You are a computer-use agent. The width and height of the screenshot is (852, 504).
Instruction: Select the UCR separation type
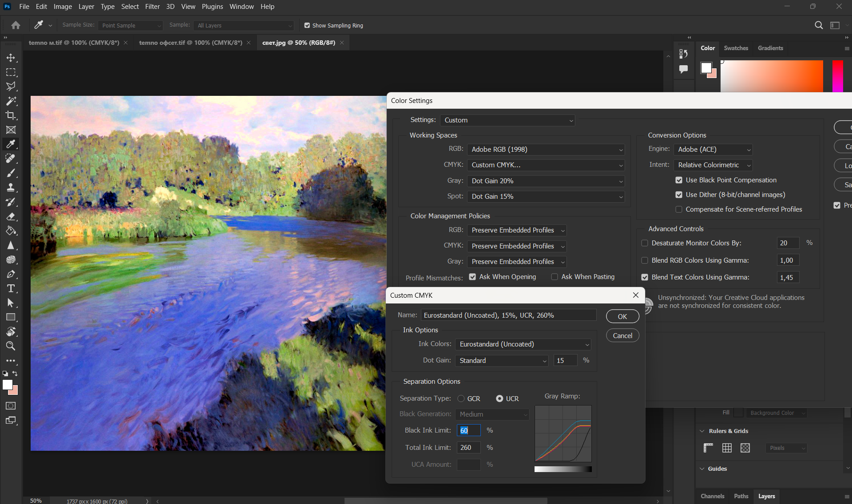[x=499, y=398]
